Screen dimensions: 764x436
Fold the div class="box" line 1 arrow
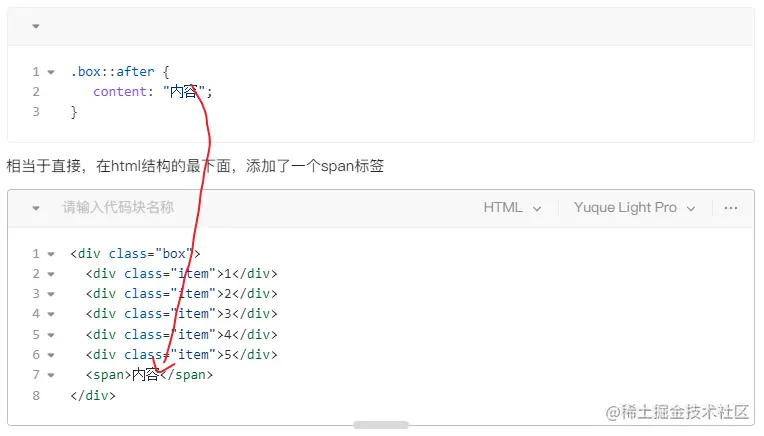[x=51, y=254]
